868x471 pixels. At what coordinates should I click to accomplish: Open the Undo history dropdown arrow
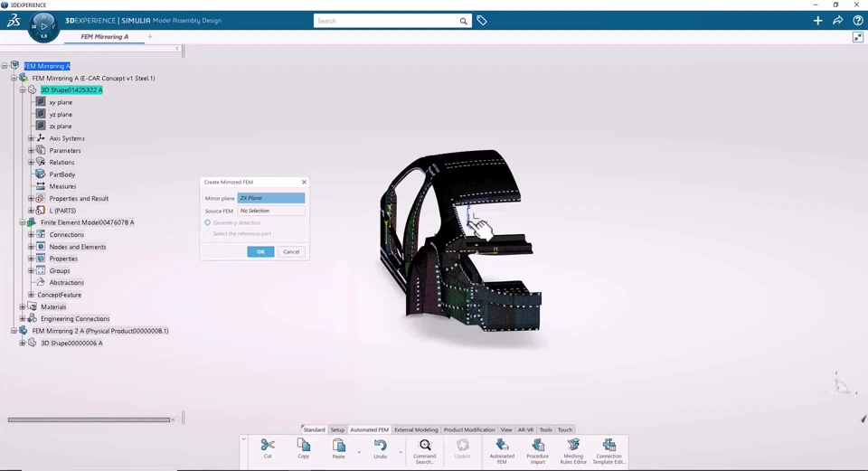401,453
